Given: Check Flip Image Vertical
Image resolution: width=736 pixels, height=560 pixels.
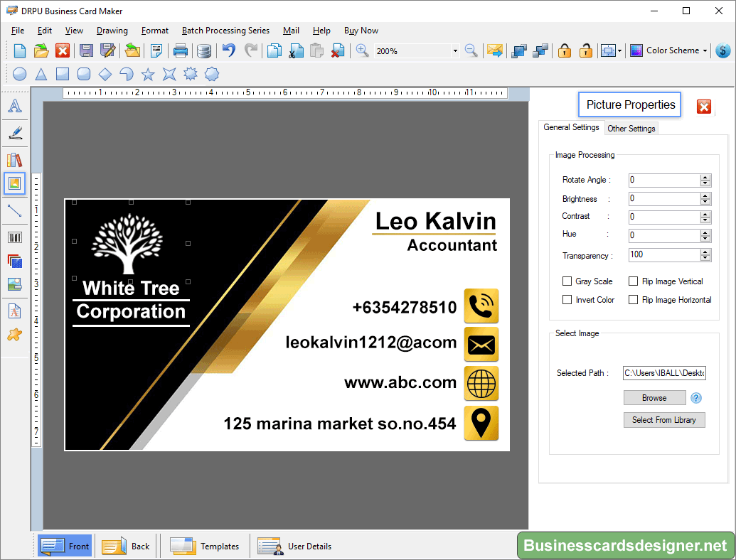Looking at the screenshot, I should 633,281.
